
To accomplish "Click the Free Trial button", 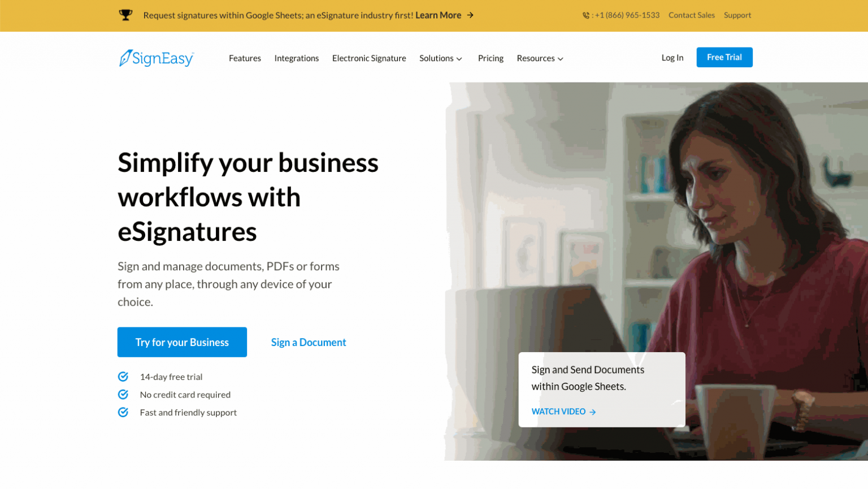I will coord(724,57).
